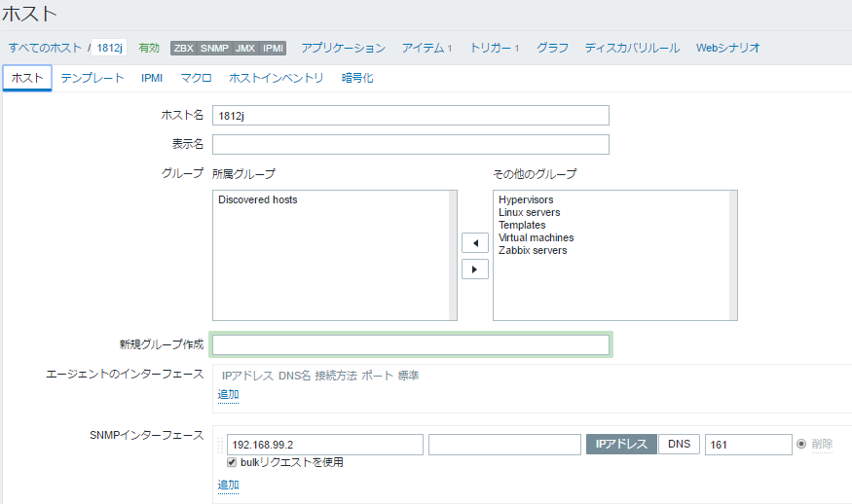Click the SNMP DNS name field
This screenshot has height=504, width=852.
pyautogui.click(x=504, y=445)
